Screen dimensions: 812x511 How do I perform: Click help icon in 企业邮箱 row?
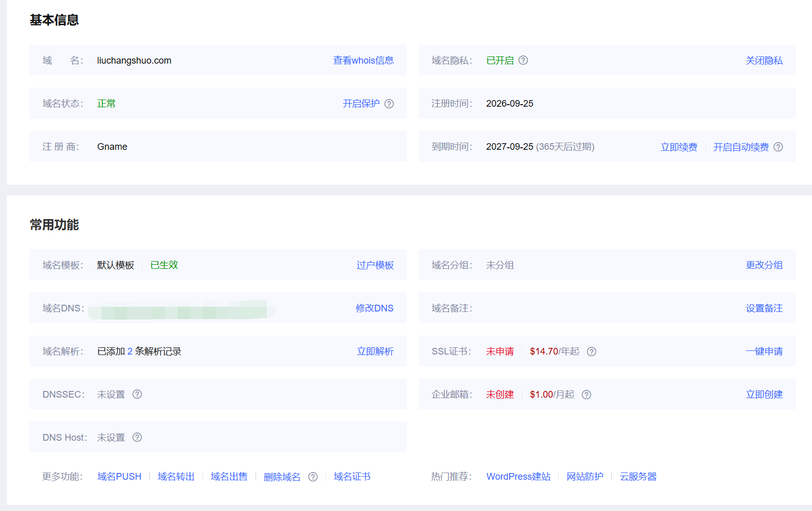[x=586, y=395]
